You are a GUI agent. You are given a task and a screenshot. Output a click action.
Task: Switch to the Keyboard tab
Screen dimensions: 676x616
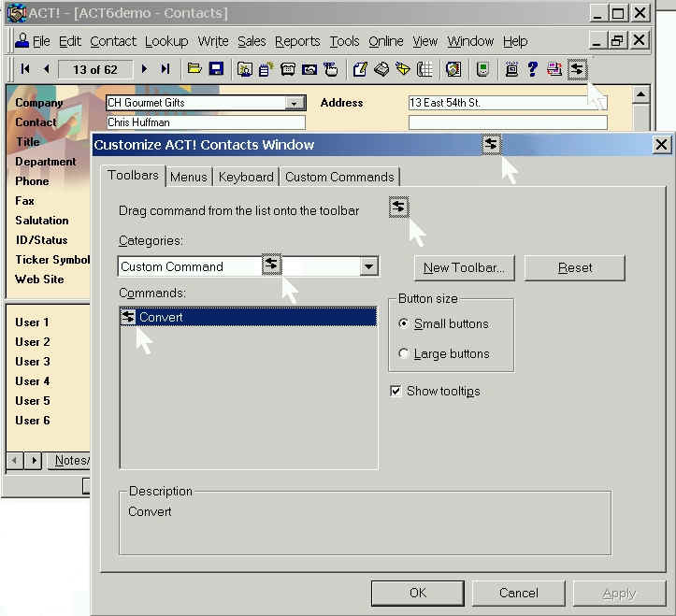tap(246, 178)
